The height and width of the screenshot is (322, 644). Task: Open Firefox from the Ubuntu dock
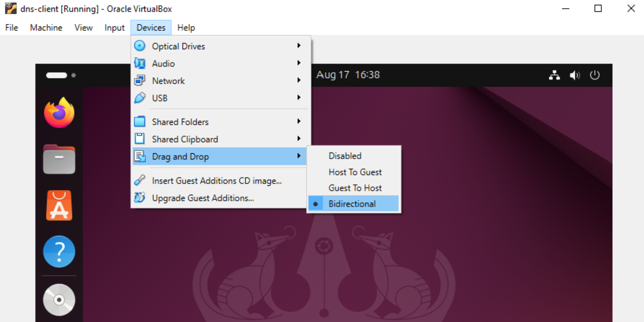point(59,113)
